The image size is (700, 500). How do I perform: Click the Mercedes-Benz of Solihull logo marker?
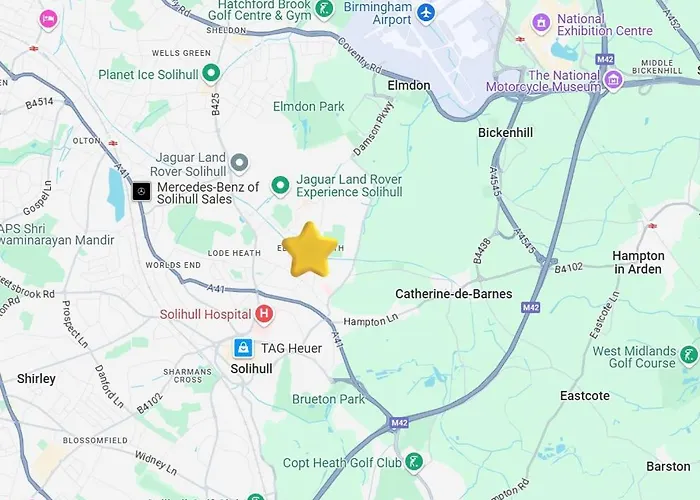click(x=142, y=192)
